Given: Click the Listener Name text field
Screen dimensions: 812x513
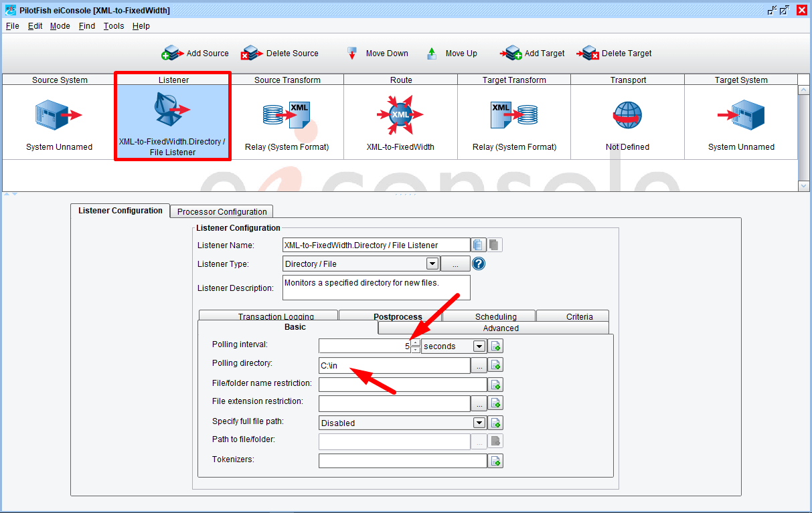Looking at the screenshot, I should tap(377, 245).
